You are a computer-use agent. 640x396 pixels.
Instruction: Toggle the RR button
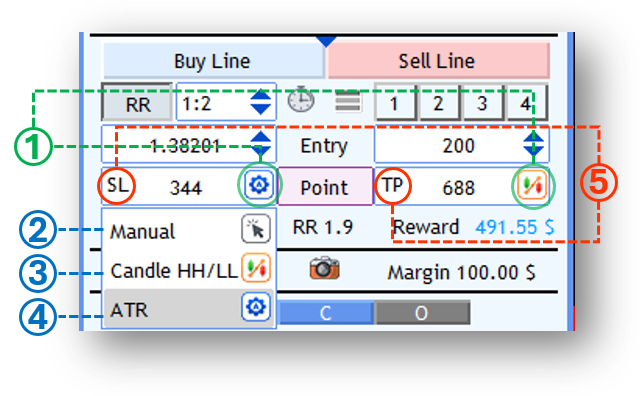(x=138, y=103)
